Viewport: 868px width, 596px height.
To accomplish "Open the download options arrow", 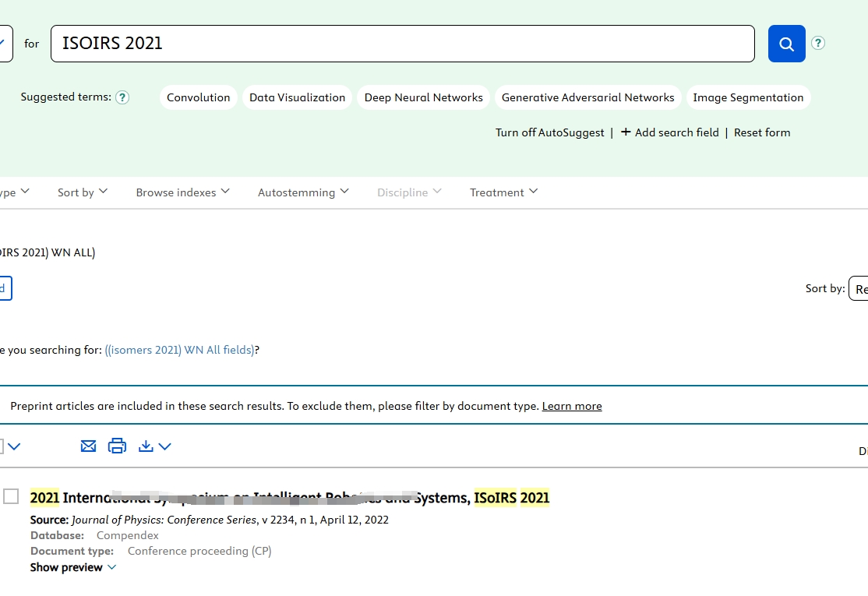I will click(164, 446).
